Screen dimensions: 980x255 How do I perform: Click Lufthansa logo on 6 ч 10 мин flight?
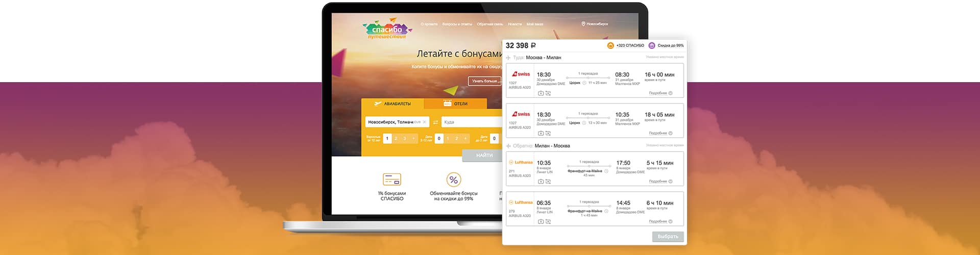[x=521, y=202]
